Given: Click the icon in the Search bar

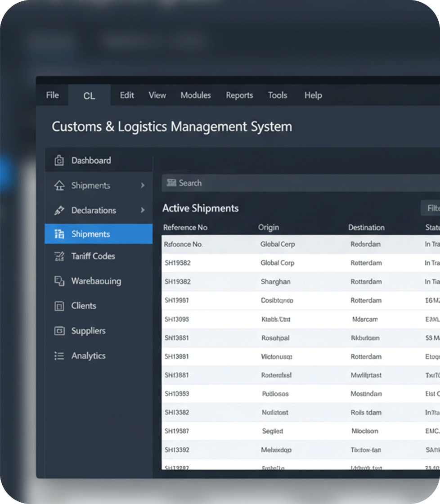Looking at the screenshot, I should 171,183.
